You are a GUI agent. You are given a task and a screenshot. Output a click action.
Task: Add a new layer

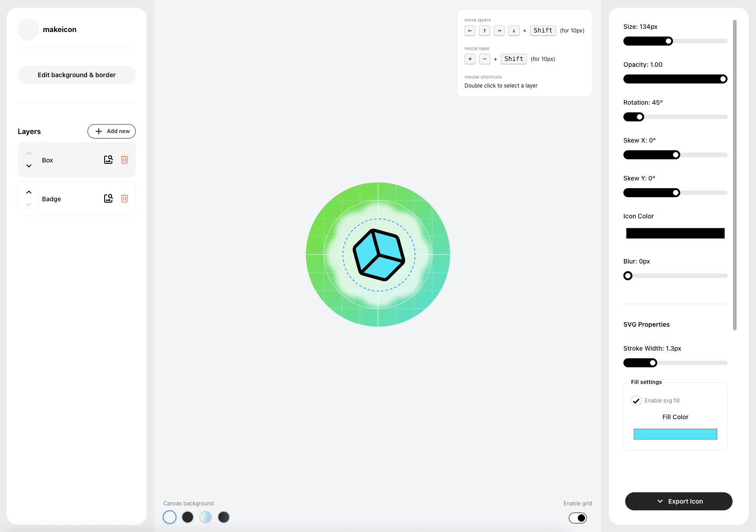(x=111, y=131)
